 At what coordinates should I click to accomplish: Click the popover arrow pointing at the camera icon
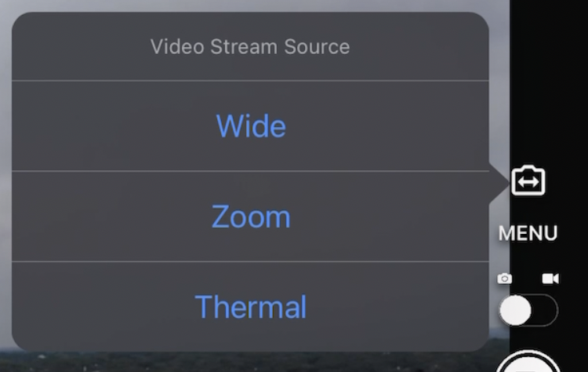point(499,183)
